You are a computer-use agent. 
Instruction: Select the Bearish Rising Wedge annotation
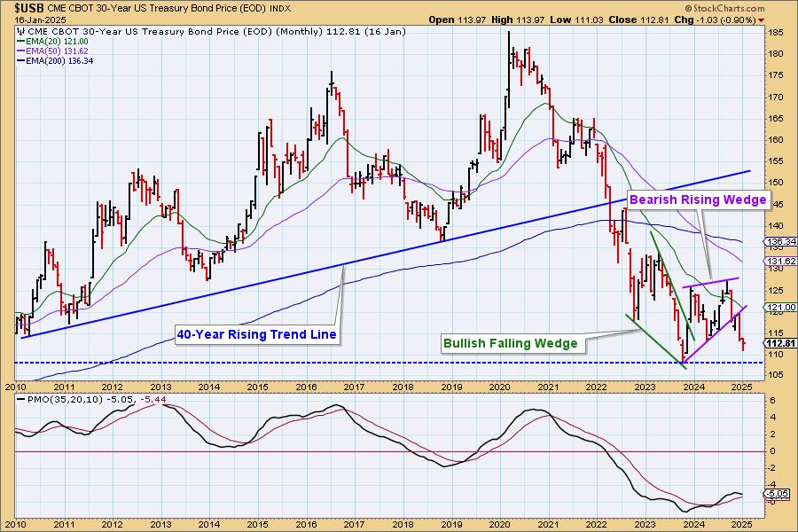[x=698, y=200]
